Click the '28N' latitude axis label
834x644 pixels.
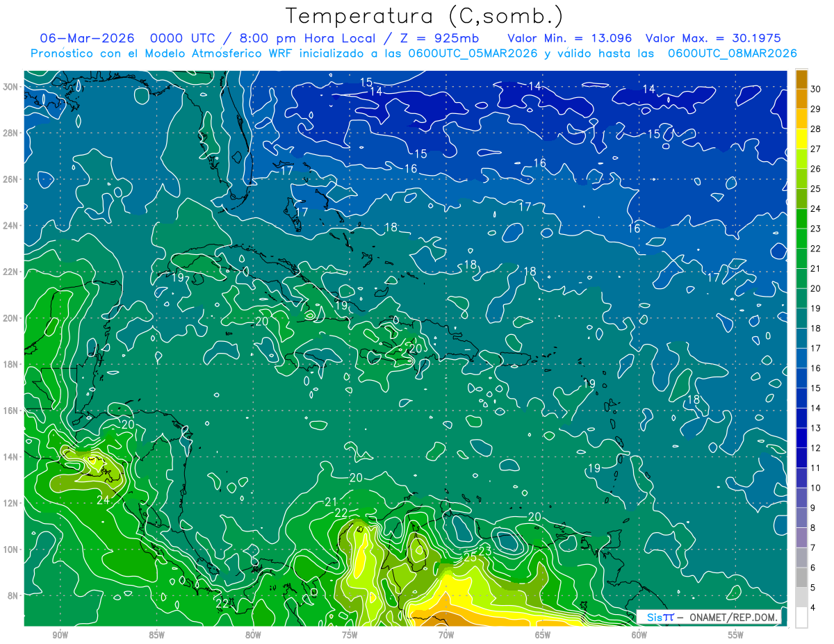pos(10,133)
